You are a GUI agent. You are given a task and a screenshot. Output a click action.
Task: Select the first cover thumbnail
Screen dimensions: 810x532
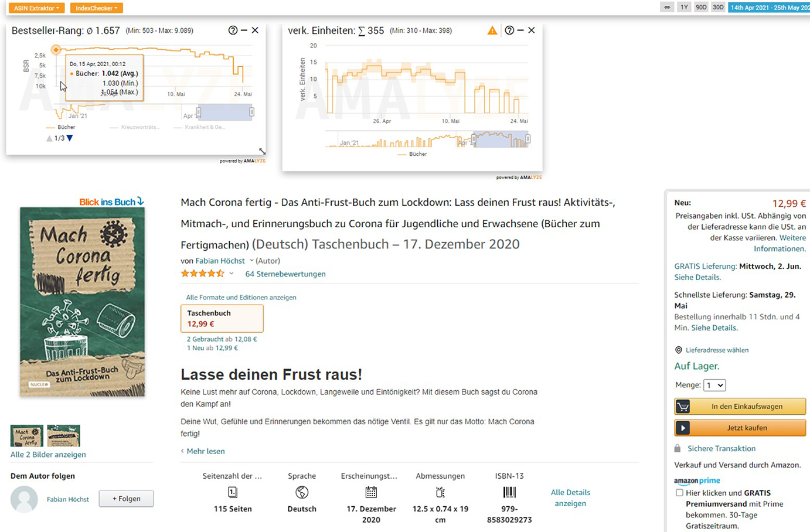[x=27, y=436]
